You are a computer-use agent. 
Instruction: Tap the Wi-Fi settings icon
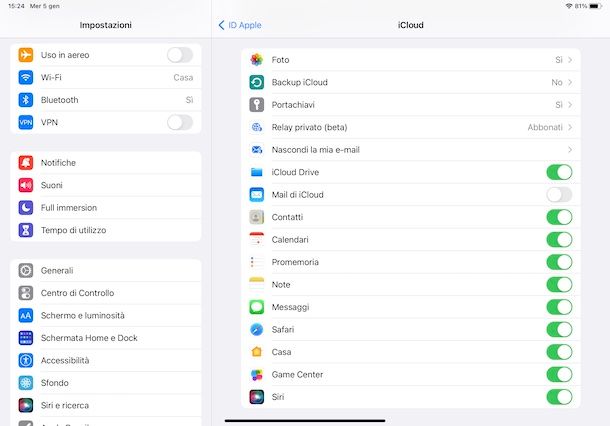coord(26,77)
